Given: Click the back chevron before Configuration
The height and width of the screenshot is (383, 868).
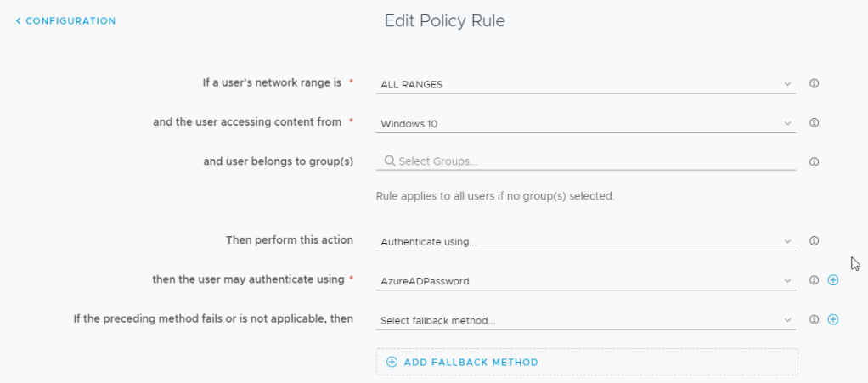Looking at the screenshot, I should pos(19,20).
